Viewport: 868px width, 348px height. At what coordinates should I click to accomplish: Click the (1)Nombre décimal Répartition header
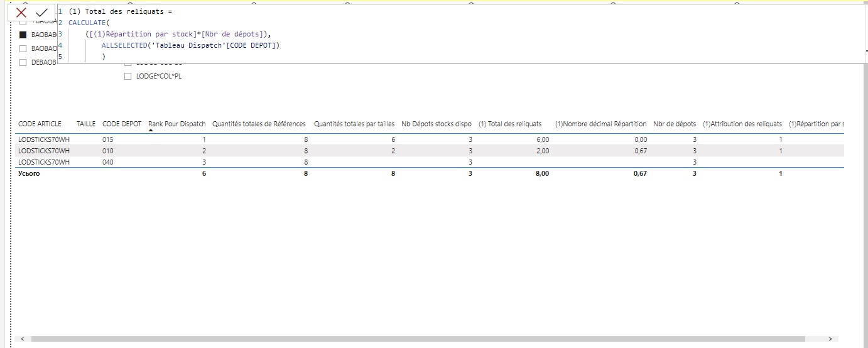click(601, 124)
